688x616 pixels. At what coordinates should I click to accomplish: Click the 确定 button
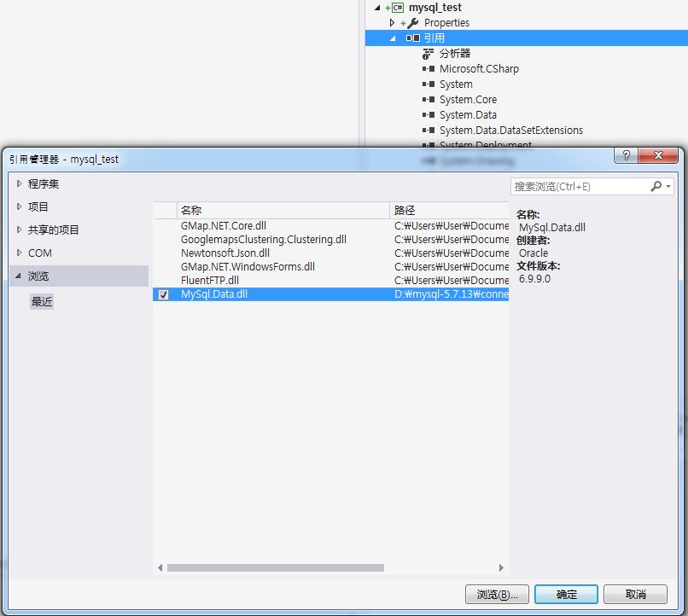tap(567, 595)
